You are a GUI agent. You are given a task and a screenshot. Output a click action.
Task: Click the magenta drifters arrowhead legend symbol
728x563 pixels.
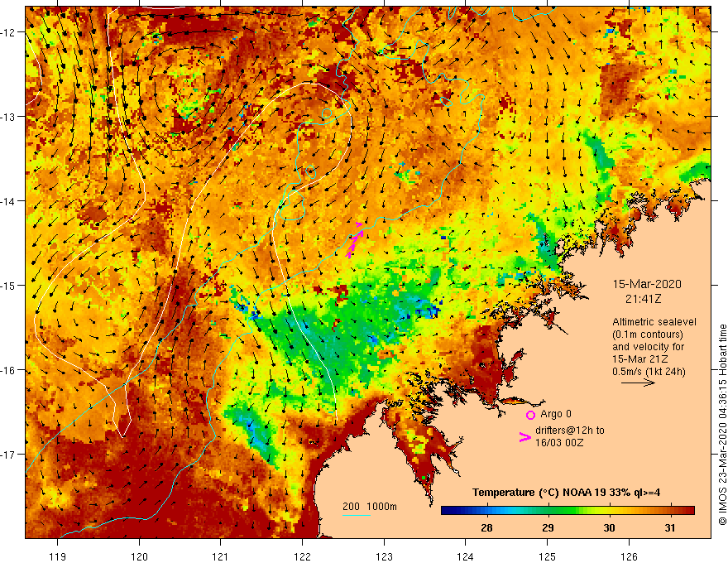click(524, 437)
